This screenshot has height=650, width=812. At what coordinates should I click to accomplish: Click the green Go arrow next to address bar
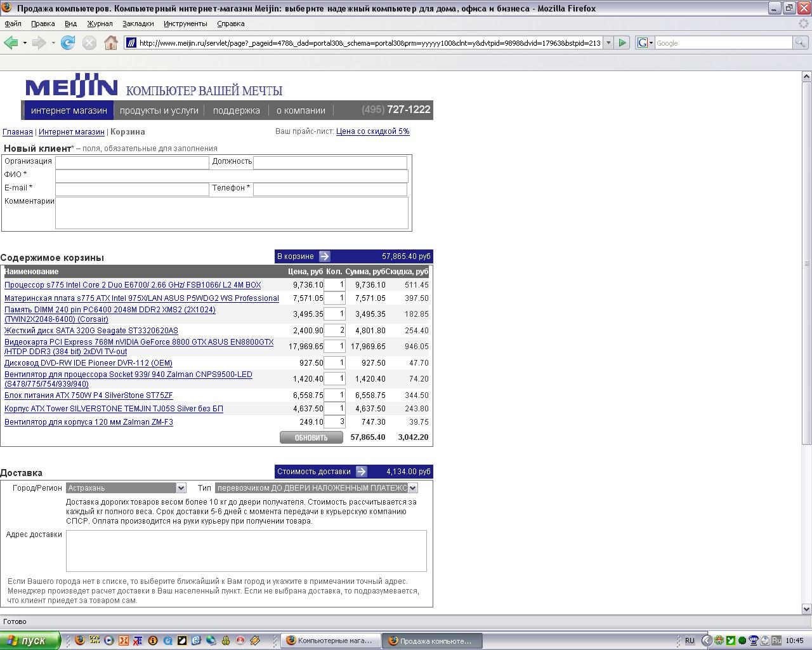tap(622, 43)
